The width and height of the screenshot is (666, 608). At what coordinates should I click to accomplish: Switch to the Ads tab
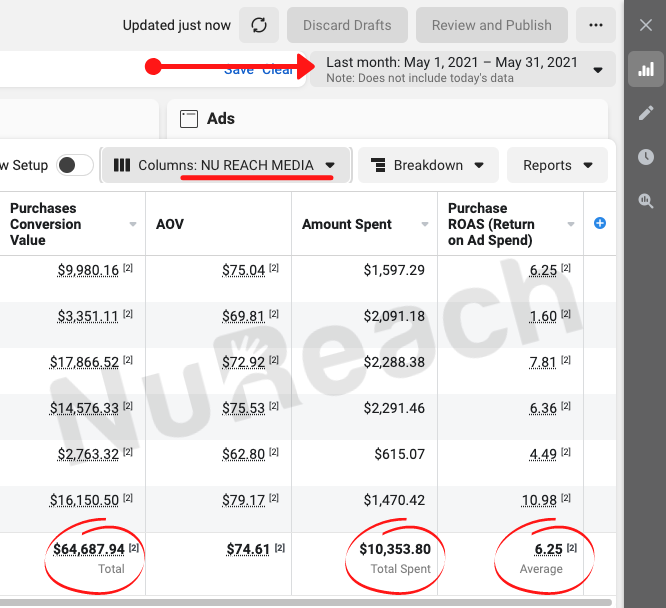pyautogui.click(x=220, y=119)
